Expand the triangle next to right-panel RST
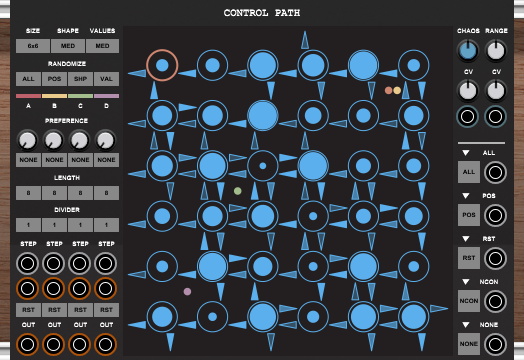Image resolution: width=524 pixels, height=360 pixels. pyautogui.click(x=466, y=239)
